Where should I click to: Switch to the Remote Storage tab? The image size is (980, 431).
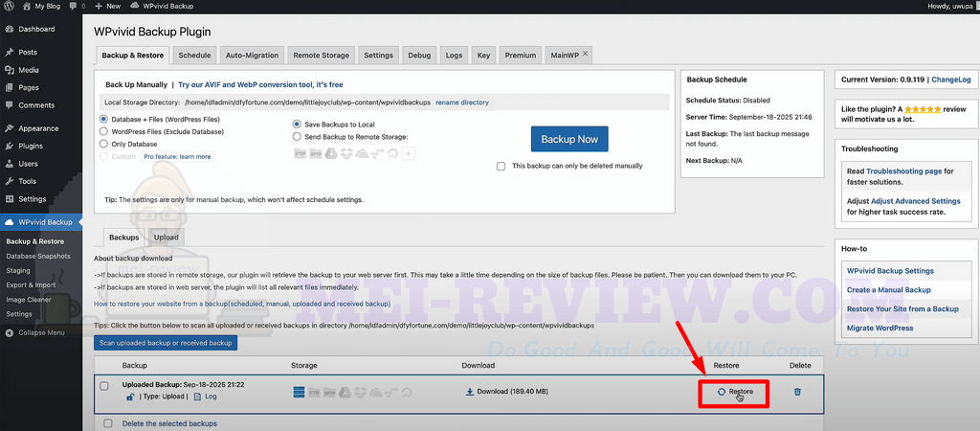(322, 56)
